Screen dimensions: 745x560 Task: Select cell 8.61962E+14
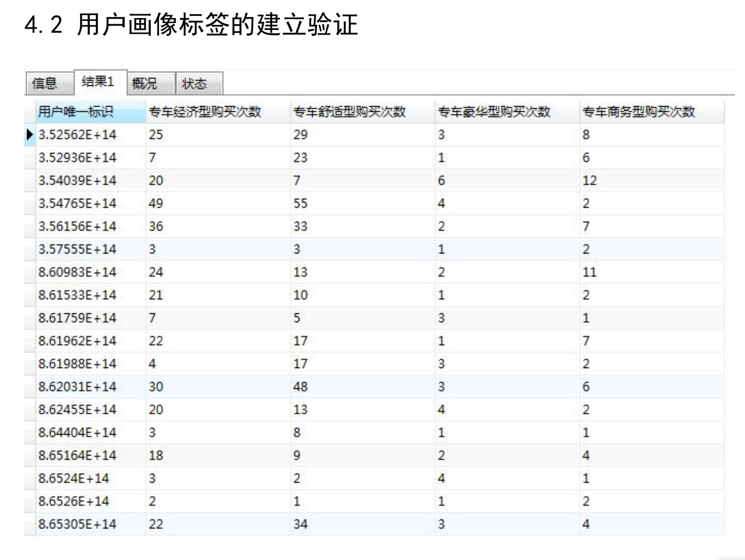90,341
